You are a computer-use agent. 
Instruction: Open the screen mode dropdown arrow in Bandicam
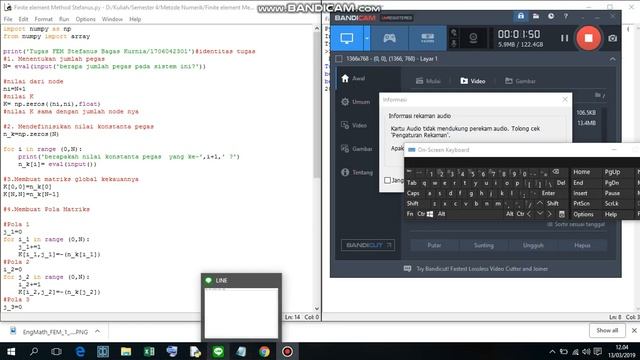367,38
